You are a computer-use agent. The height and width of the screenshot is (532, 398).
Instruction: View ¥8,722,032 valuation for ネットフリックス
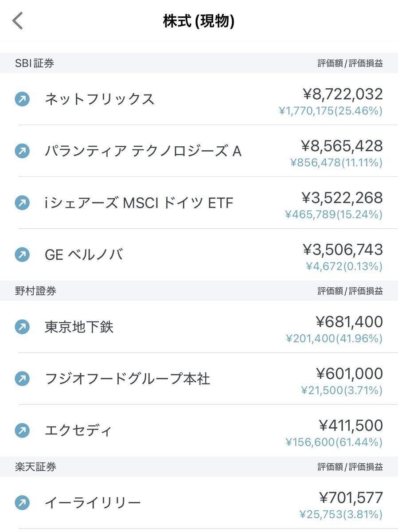coord(343,94)
